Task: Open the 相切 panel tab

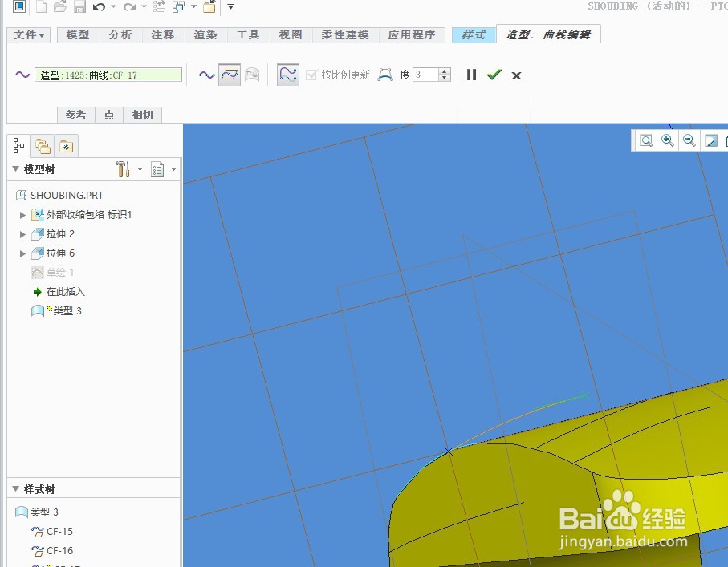Action: point(143,115)
